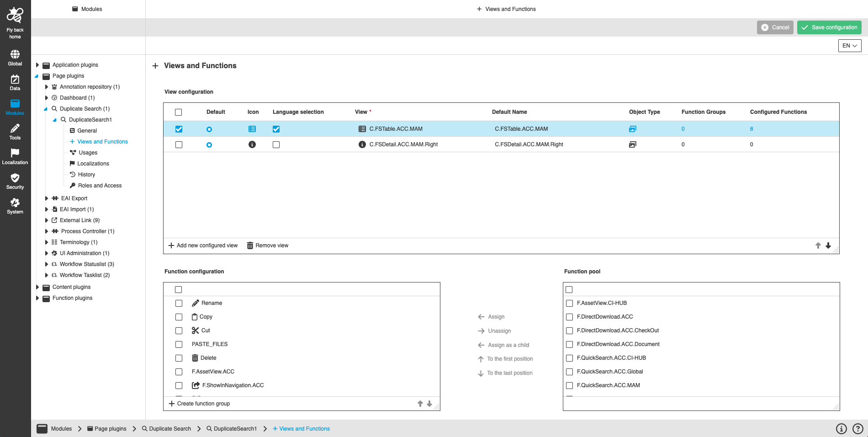This screenshot has width=868, height=437.
Task: Open the EN language dropdown
Action: pyautogui.click(x=849, y=45)
